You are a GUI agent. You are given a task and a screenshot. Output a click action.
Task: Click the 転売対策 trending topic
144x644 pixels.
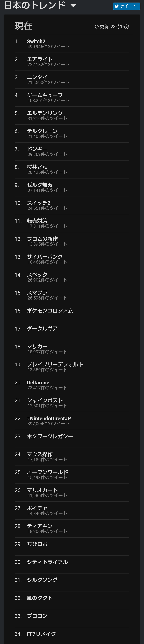click(37, 221)
